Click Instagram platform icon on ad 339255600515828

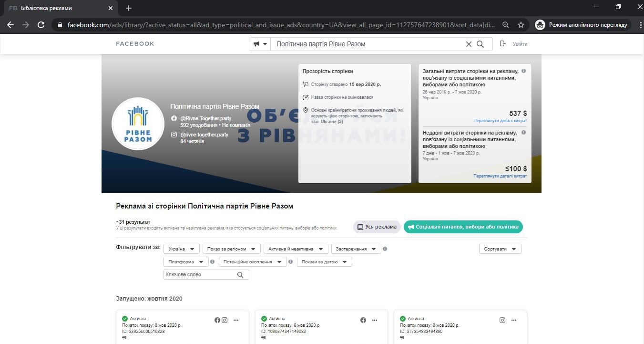pos(225,320)
